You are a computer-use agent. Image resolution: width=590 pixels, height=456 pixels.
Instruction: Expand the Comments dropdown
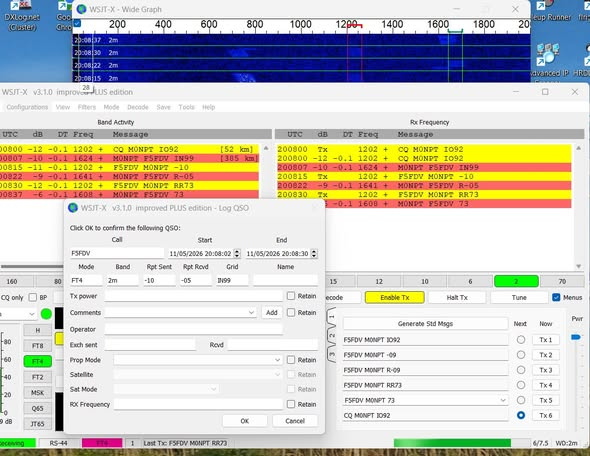point(251,313)
